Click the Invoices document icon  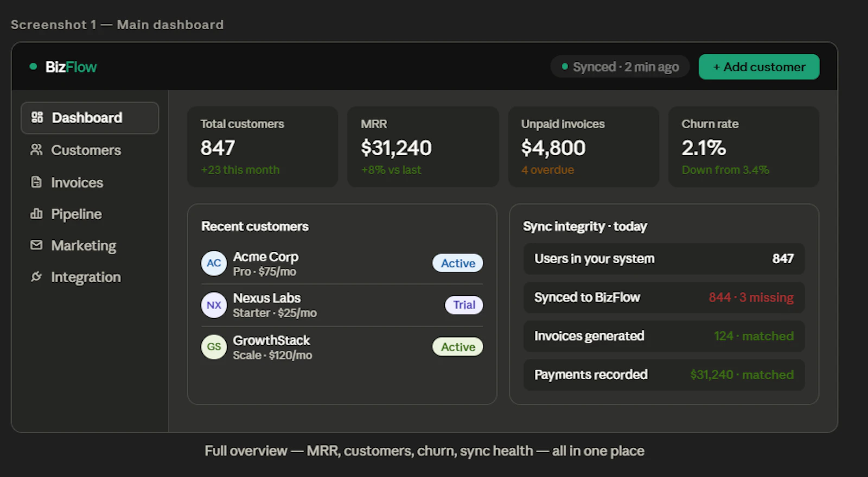click(36, 182)
